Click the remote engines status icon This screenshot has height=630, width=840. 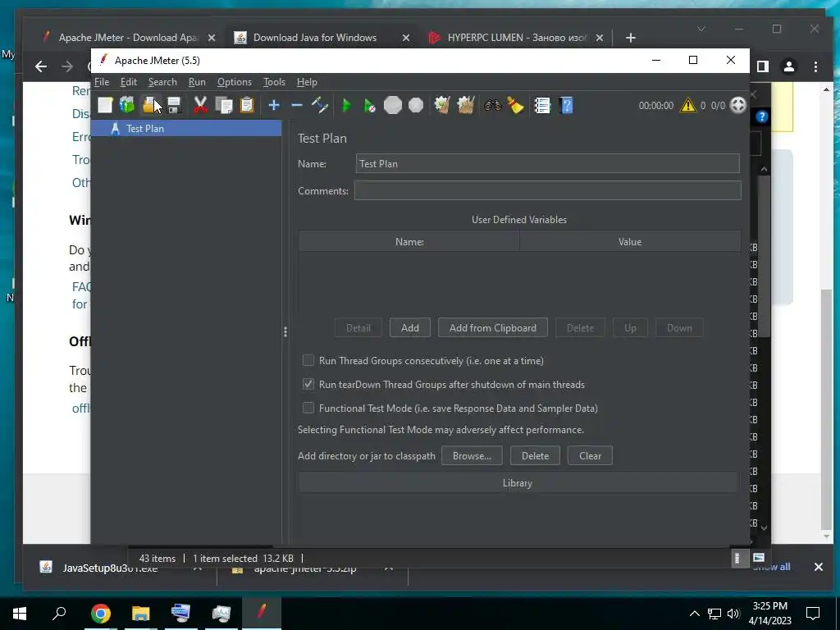(x=738, y=105)
